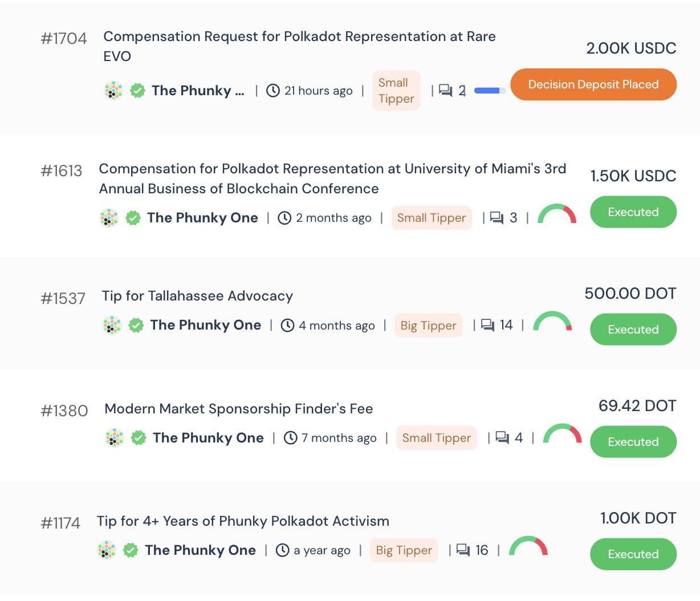Click 'The Phunky One' author on #1380
Screen dimensions: 700x601
click(208, 438)
